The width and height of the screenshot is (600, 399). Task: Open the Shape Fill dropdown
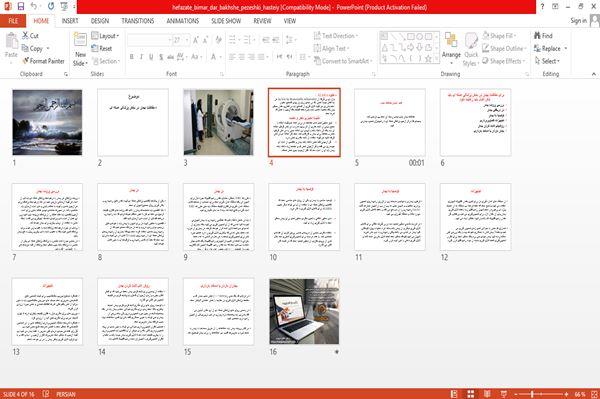pos(499,36)
